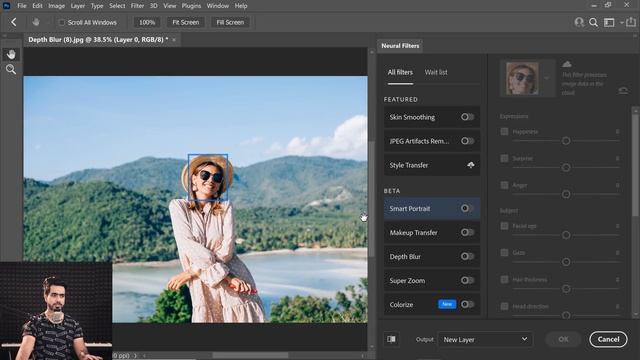Switch to the All filters tab
The width and height of the screenshot is (640, 360).
coord(400,72)
